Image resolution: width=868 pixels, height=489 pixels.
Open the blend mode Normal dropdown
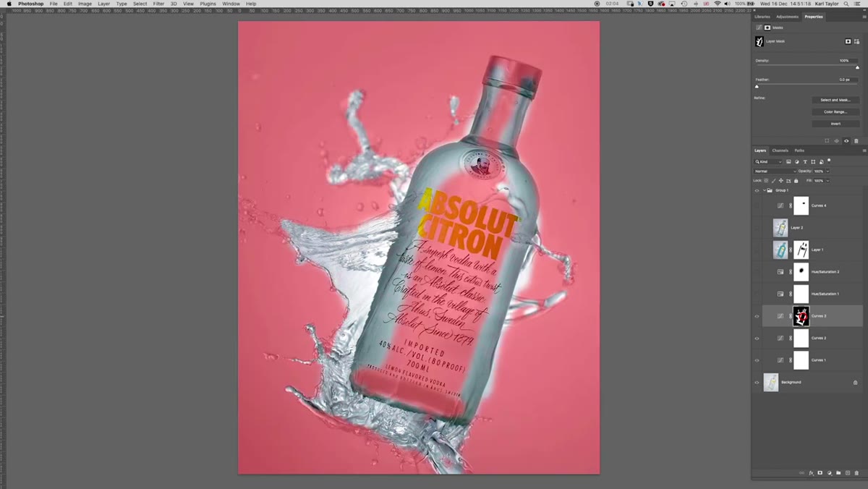point(775,171)
